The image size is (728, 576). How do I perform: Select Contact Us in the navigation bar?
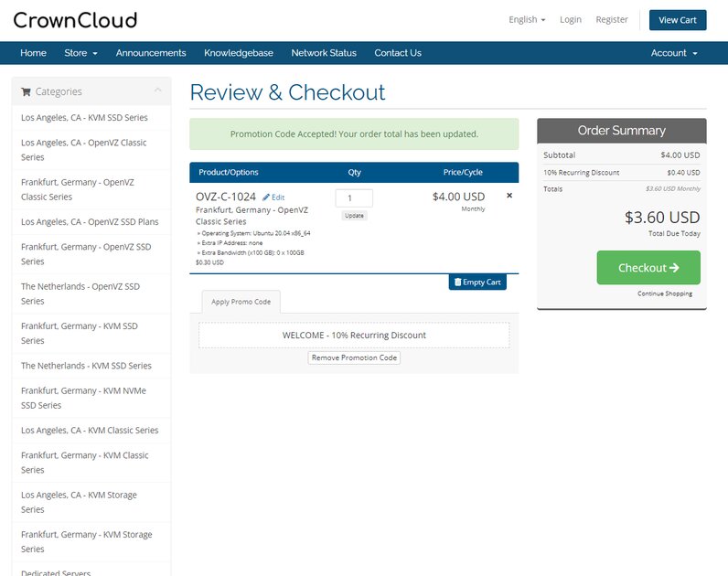398,53
